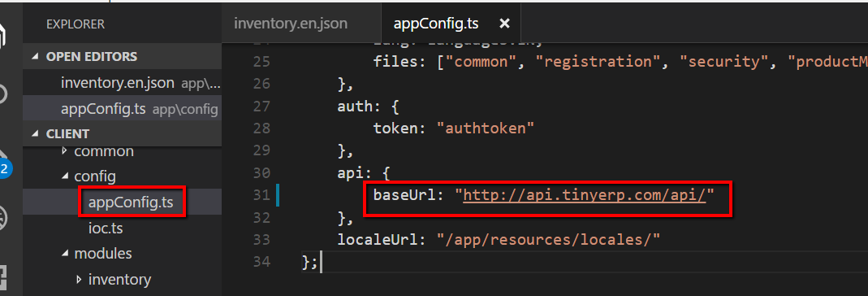
Task: Click the "/app/resources/locales/" string
Action: pos(549,239)
